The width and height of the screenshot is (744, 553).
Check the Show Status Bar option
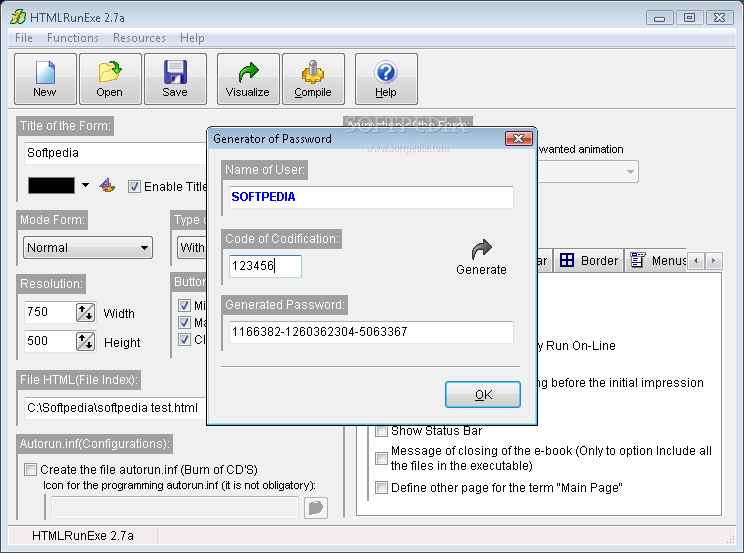tap(381, 431)
